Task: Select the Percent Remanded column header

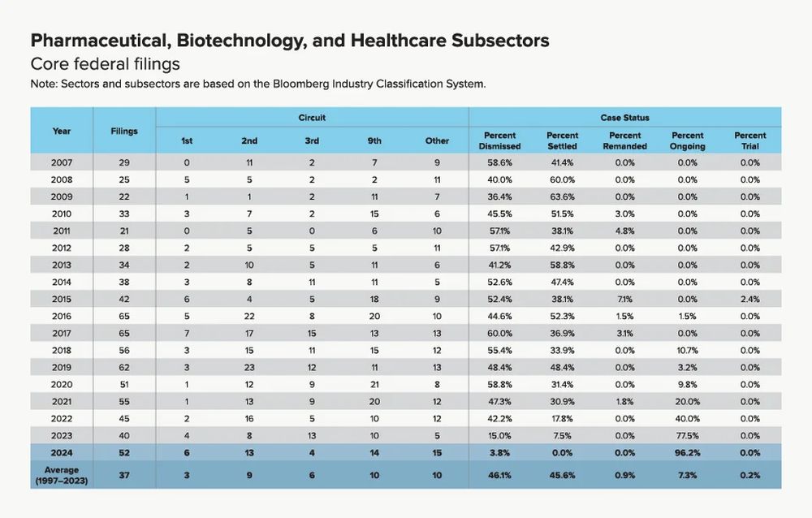Action: [624, 140]
